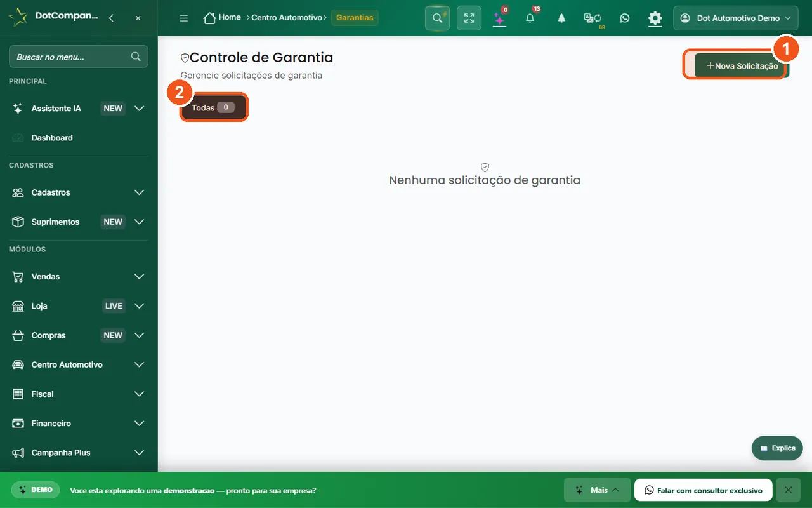This screenshot has width=812, height=508.
Task: Expand the Loja chevron
Action: click(x=140, y=306)
